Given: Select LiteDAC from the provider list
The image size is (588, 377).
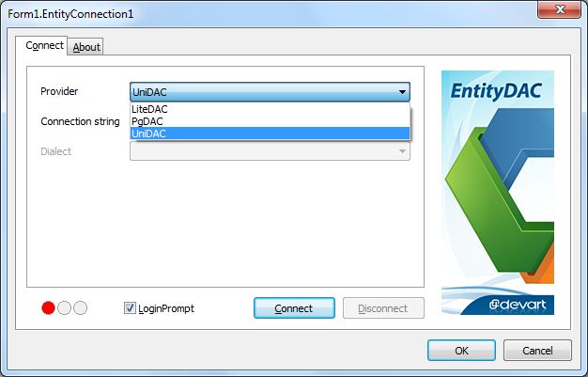Looking at the screenshot, I should pos(270,109).
